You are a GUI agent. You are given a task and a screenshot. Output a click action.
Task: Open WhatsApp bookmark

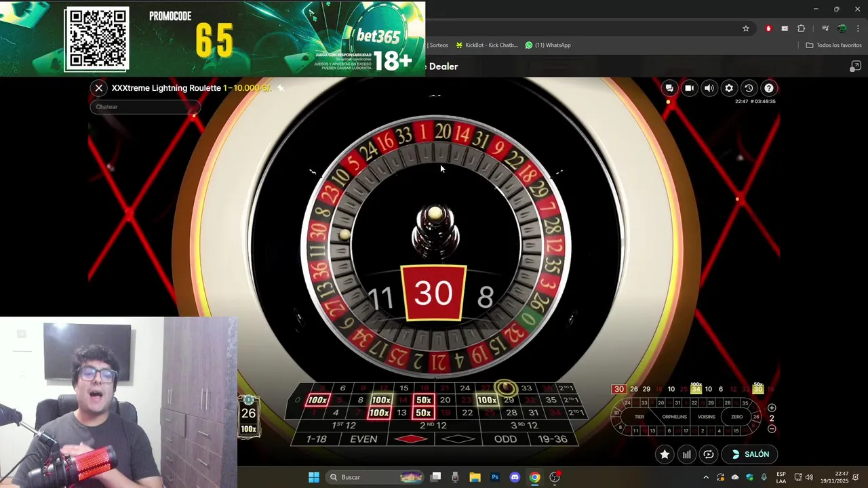(x=548, y=45)
